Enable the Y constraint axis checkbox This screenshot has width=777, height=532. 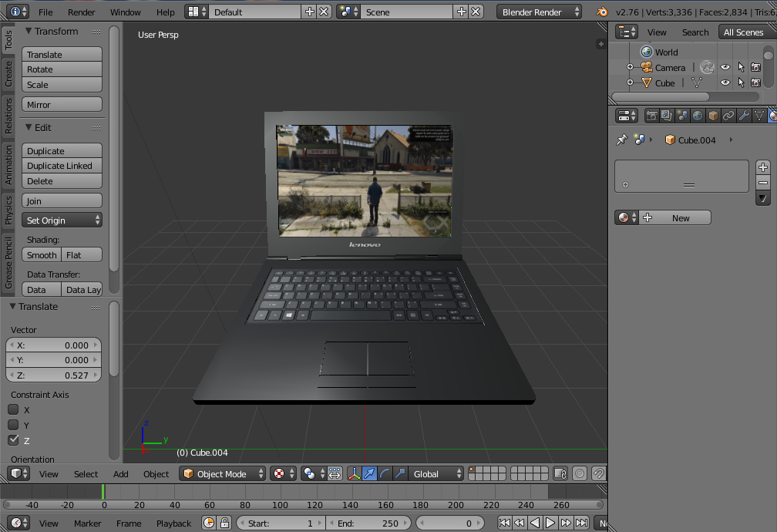pos(13,425)
